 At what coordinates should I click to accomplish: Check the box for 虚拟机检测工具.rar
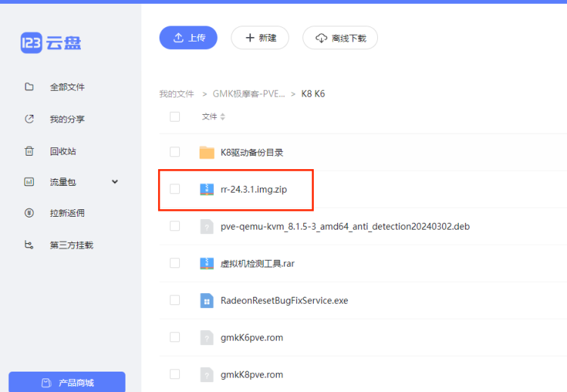tap(175, 263)
